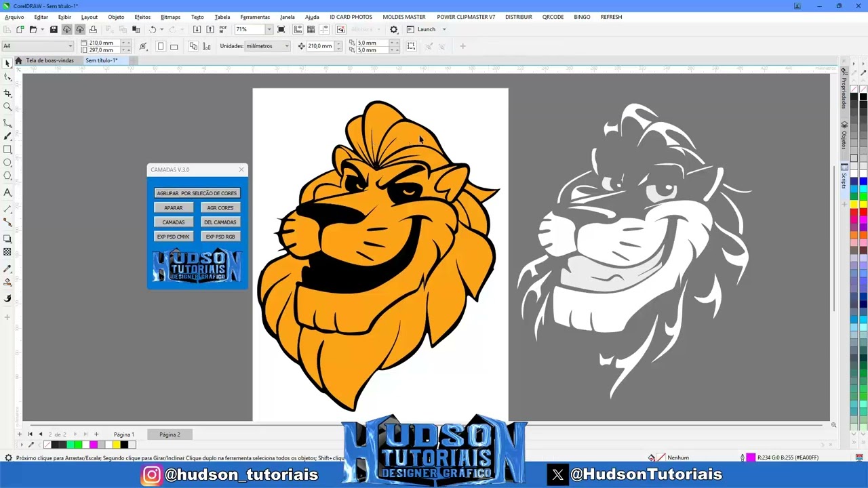This screenshot has height=488, width=868.
Task: Close the CAMADAS V.3.0 panel
Action: click(241, 169)
